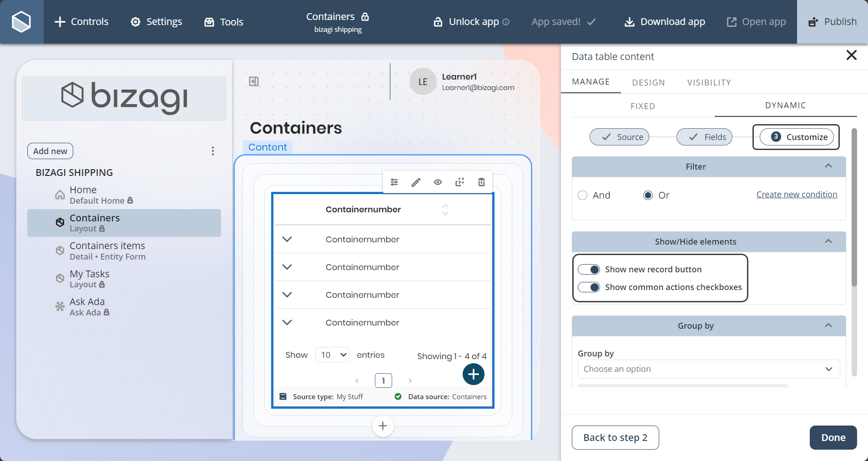Click the Publish button
868x461 pixels.
pyautogui.click(x=833, y=22)
